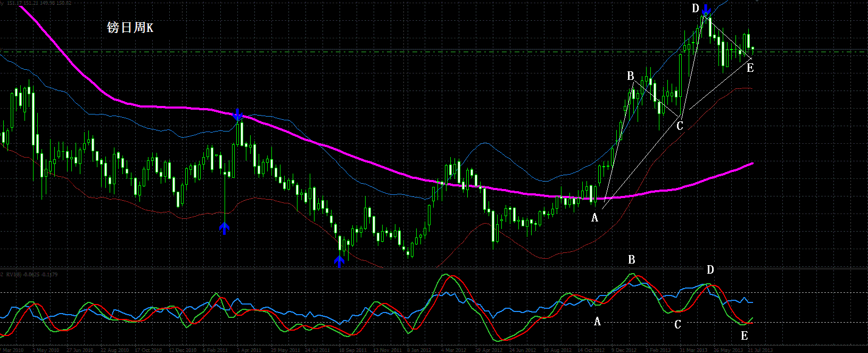Viewport: 868px width, 353px height.
Task: Select the label D on the price chart
Action: click(x=696, y=8)
